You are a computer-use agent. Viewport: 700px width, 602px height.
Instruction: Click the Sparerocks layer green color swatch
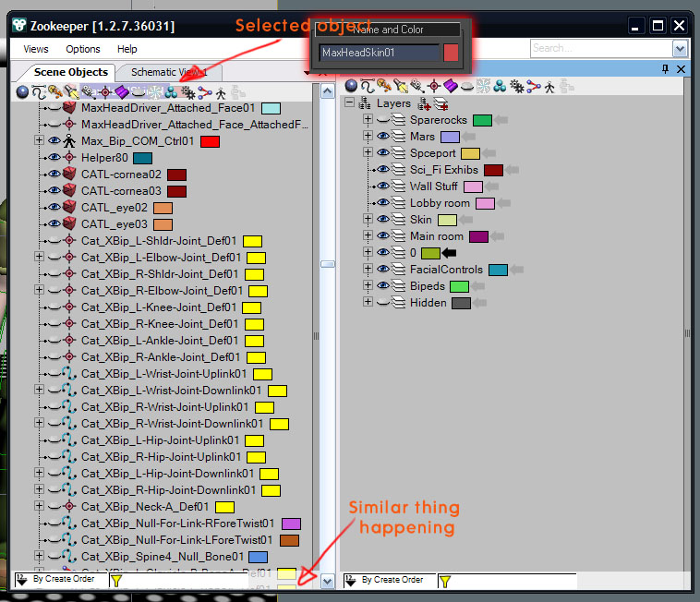click(x=482, y=120)
